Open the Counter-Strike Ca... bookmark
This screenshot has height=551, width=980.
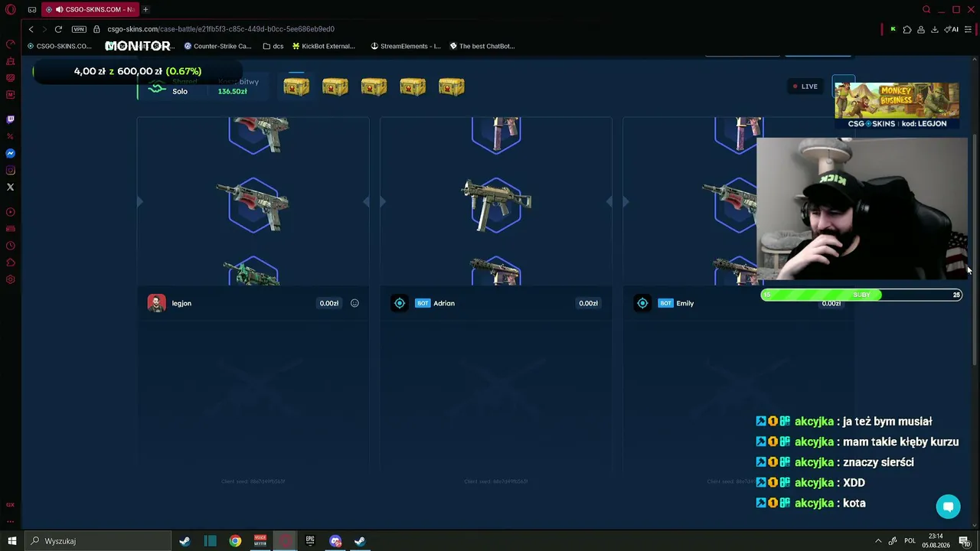217,46
